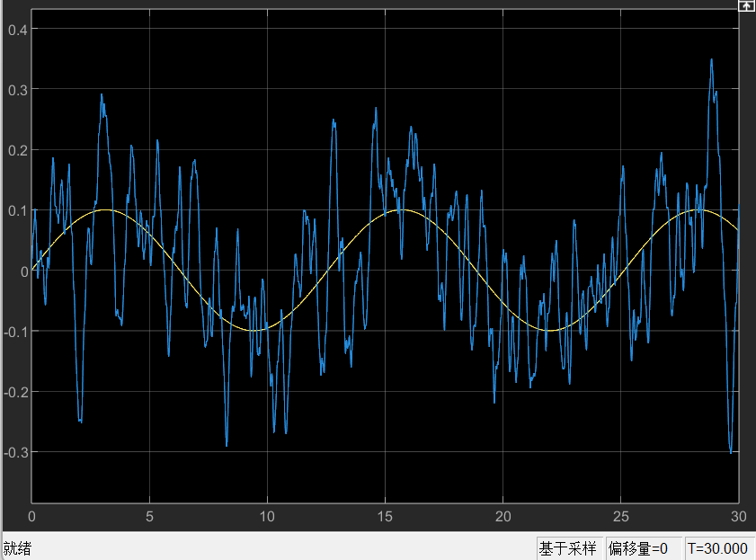
Task: Click the 偏移量=0 status bar field
Action: pos(637,548)
